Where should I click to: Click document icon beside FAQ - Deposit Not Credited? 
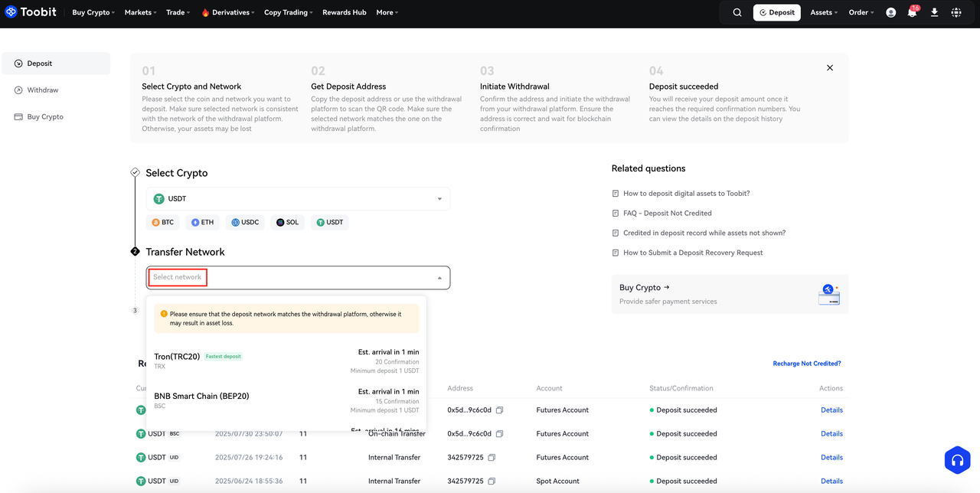pos(616,214)
